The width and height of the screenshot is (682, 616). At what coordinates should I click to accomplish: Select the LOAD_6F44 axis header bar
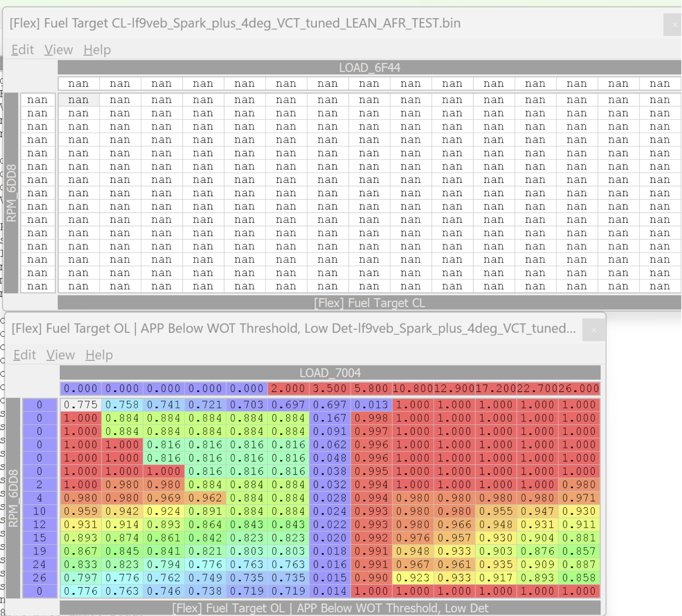369,67
